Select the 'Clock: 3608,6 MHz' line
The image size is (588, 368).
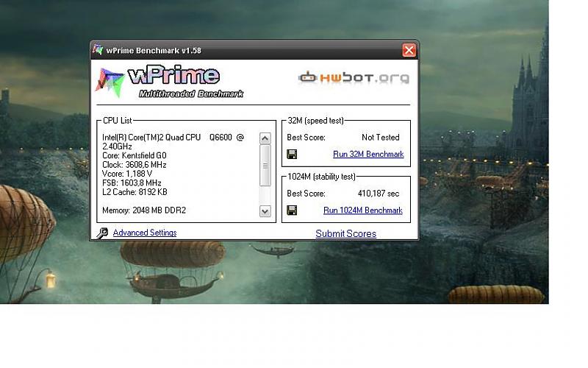tap(135, 165)
